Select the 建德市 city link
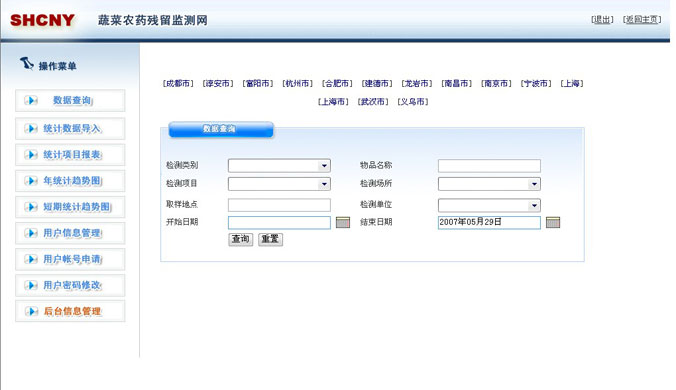This screenshot has height=390, width=676. [377, 84]
